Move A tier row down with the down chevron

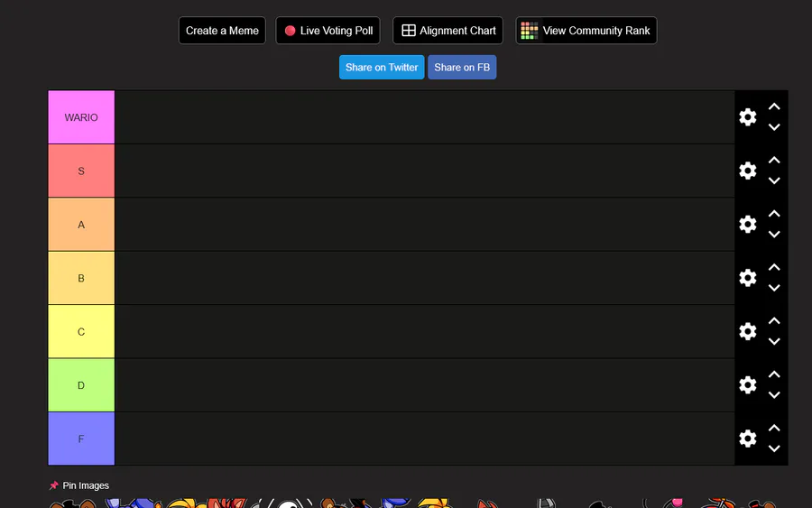774,235
